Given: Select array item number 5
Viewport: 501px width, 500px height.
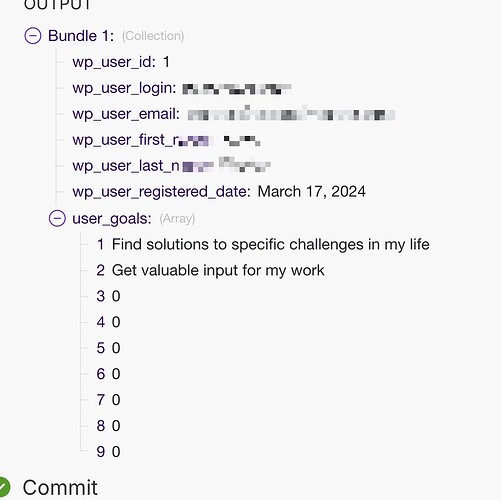Looking at the screenshot, I should (108, 348).
